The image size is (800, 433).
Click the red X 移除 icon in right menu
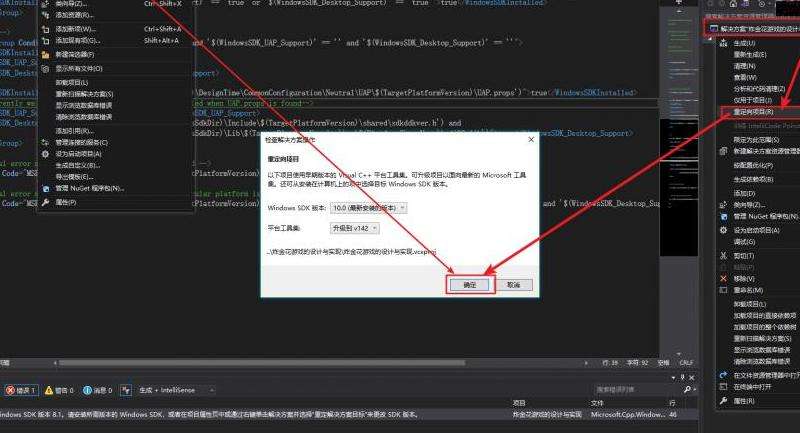point(724,279)
